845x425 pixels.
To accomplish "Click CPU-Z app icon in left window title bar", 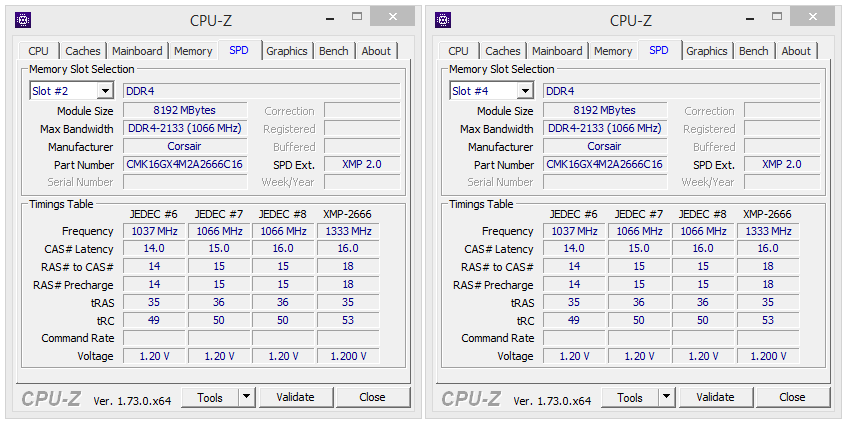I will tap(23, 20).
